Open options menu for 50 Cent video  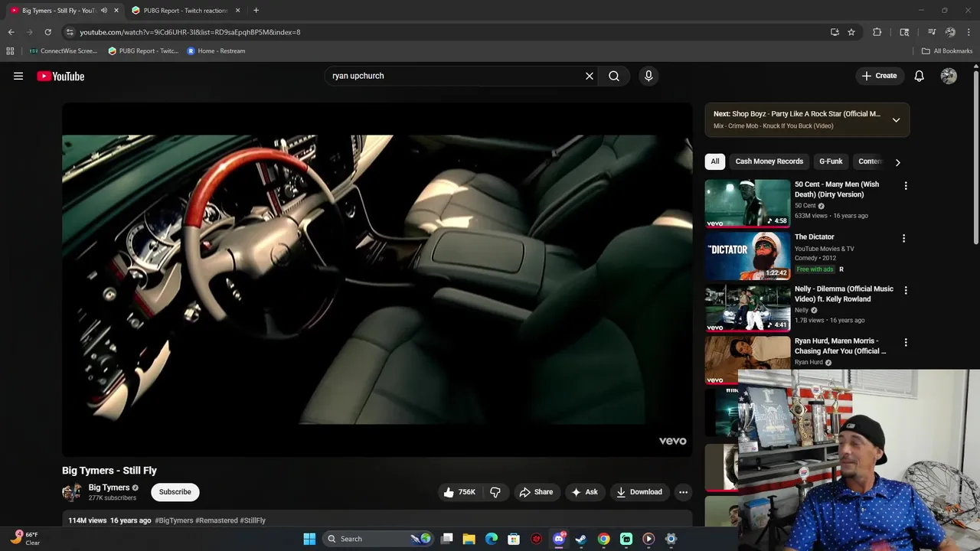tap(906, 186)
